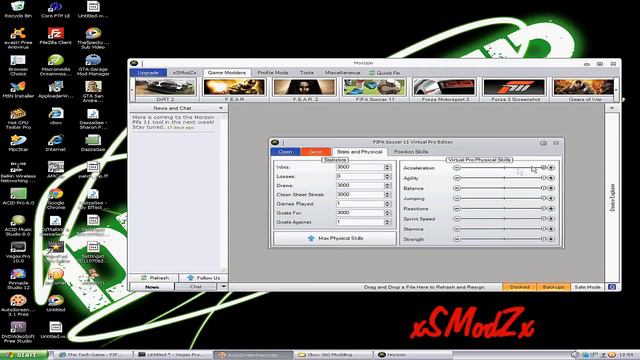Click Max Physical Skills button
Viewport: 640px width, 360px height.
click(335, 238)
